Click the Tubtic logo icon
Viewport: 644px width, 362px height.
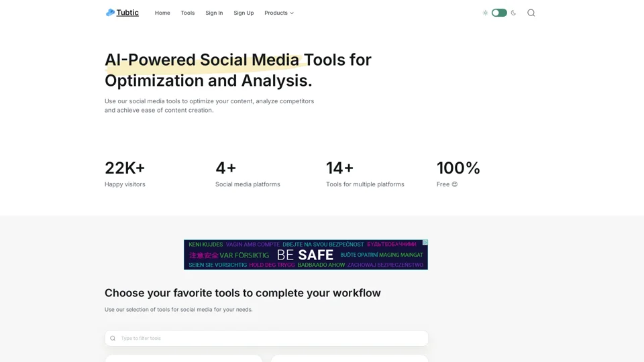[110, 13]
